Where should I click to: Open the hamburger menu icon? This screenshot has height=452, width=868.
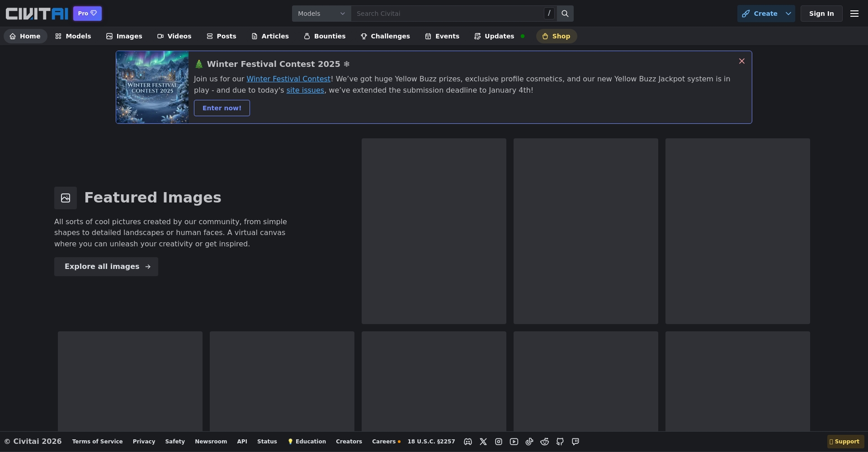coord(854,14)
